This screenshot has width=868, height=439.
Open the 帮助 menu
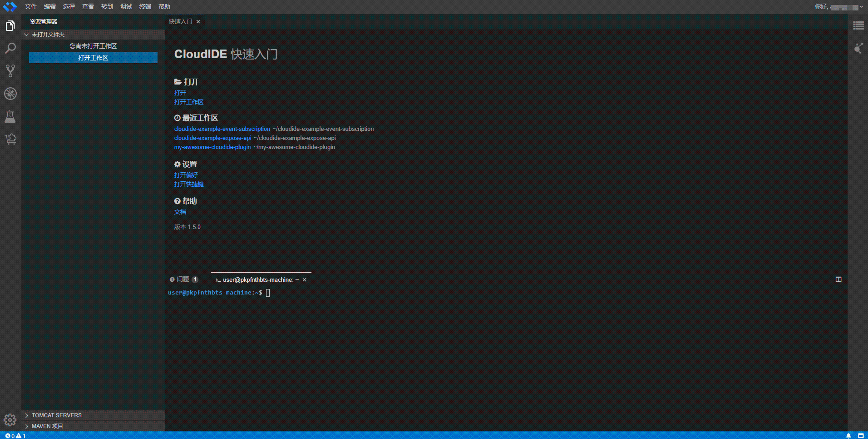pyautogui.click(x=164, y=7)
